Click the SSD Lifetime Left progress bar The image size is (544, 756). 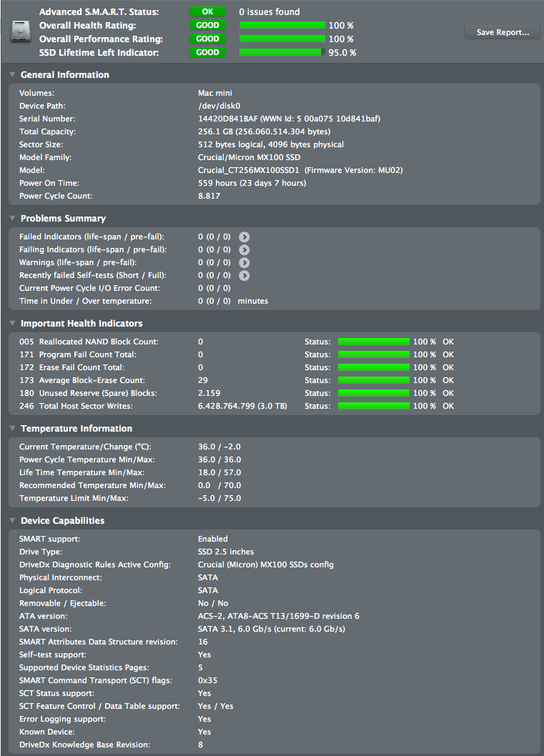tap(282, 52)
